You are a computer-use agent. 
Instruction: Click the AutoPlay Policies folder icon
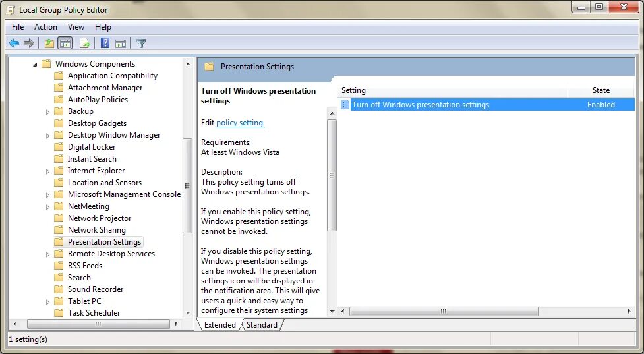coord(59,100)
